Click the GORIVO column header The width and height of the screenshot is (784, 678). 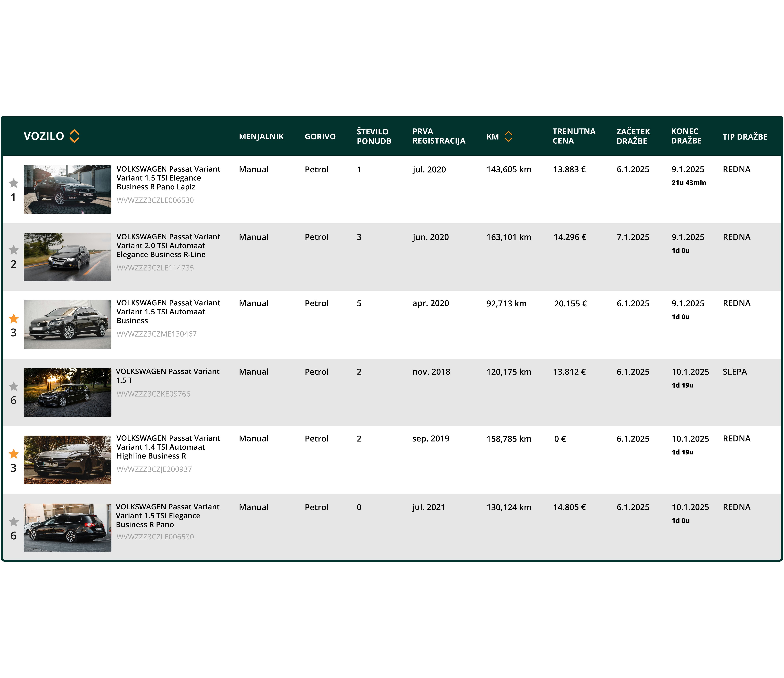click(320, 137)
